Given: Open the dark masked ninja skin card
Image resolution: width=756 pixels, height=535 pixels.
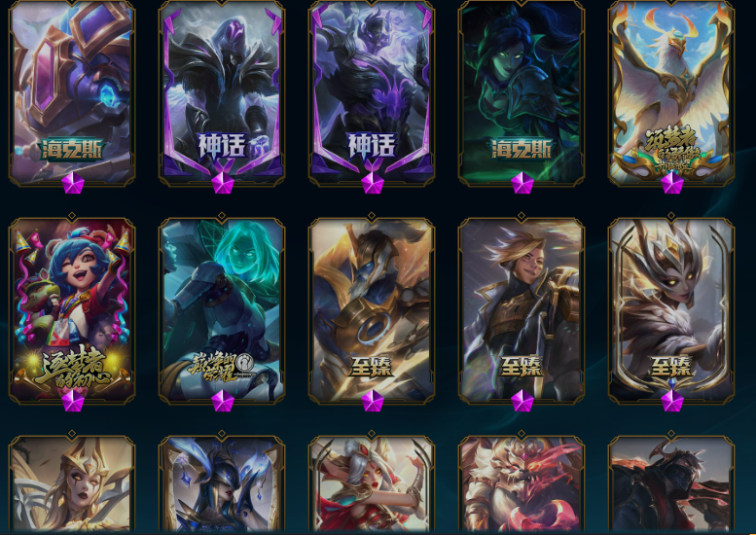Looking at the screenshot, I should [x=671, y=481].
